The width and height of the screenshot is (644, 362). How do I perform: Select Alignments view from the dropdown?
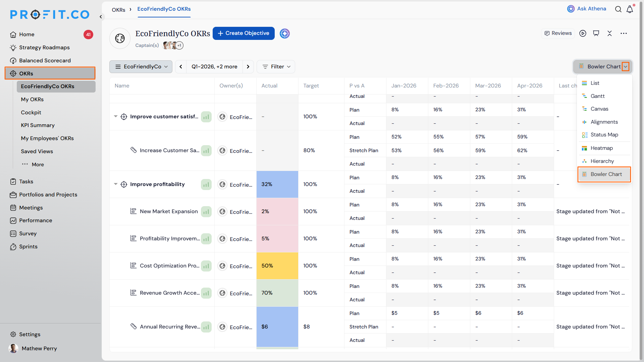[x=604, y=122]
